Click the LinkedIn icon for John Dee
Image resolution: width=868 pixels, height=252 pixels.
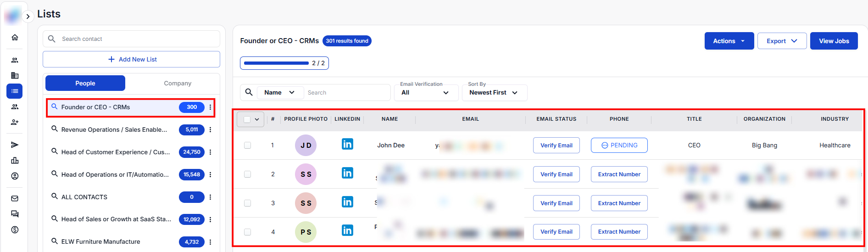click(x=347, y=144)
